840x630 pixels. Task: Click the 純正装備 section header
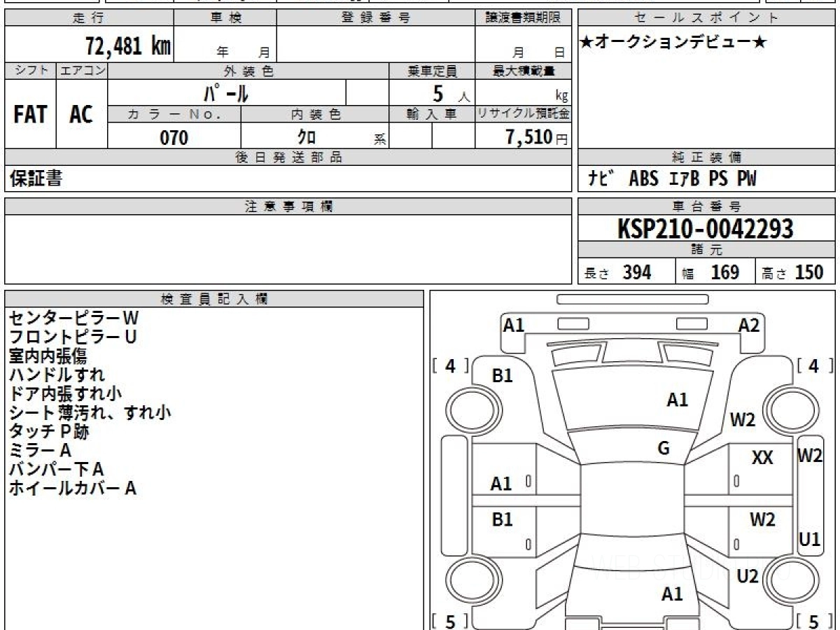click(706, 157)
